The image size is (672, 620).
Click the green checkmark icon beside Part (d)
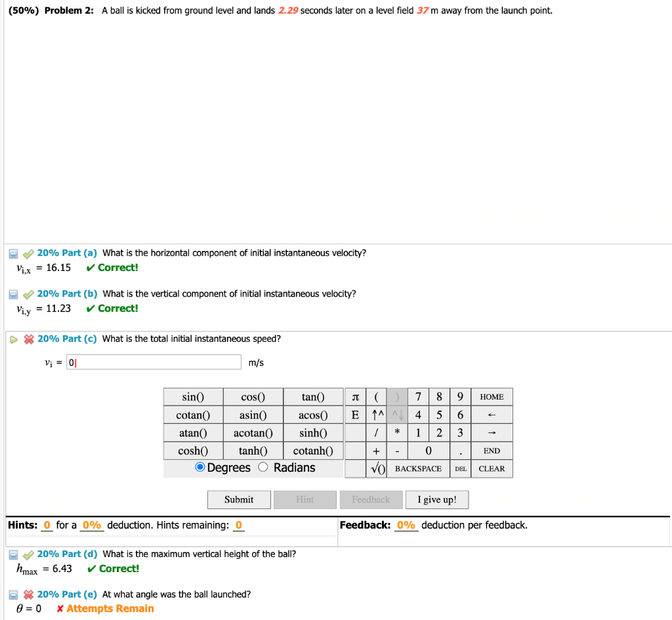tap(28, 554)
